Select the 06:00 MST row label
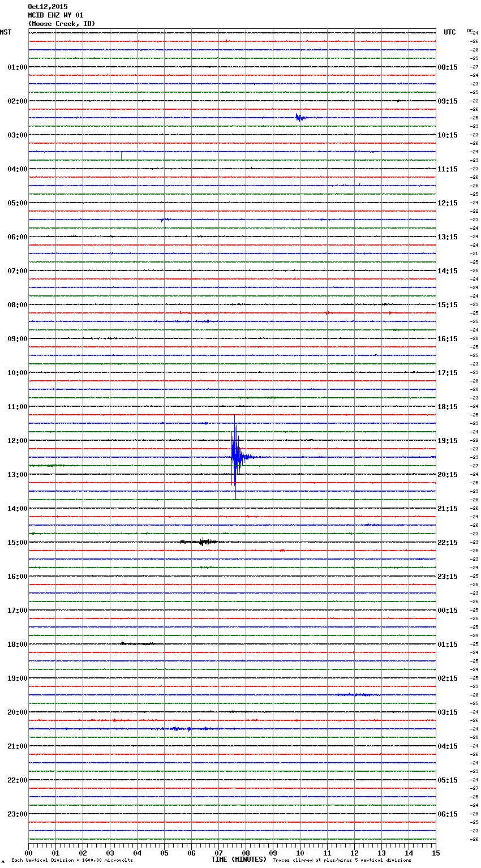Viewport: 481px width, 868px height. point(17,237)
